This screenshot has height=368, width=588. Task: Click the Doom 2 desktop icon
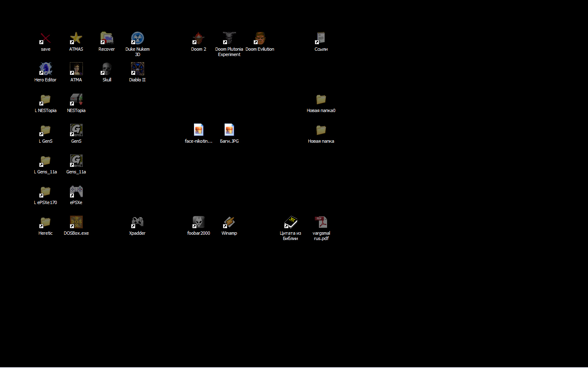click(x=198, y=39)
